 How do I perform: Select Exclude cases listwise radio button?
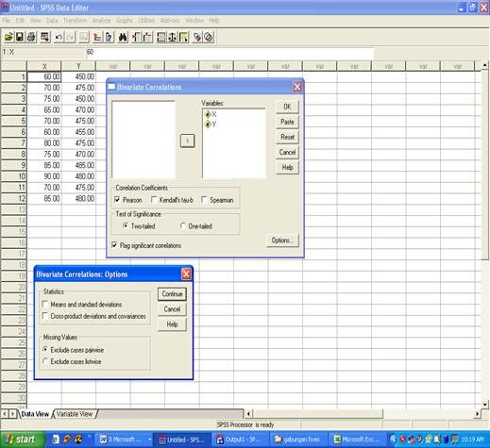pos(45,361)
